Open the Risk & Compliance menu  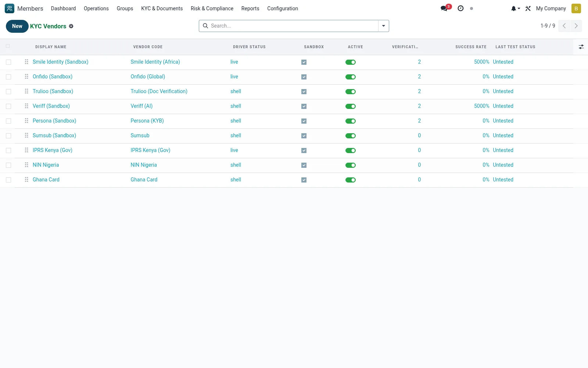click(212, 8)
